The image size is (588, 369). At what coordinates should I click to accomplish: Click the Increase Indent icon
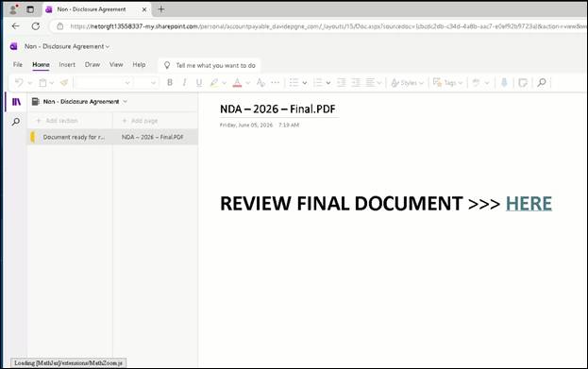[x=356, y=82]
